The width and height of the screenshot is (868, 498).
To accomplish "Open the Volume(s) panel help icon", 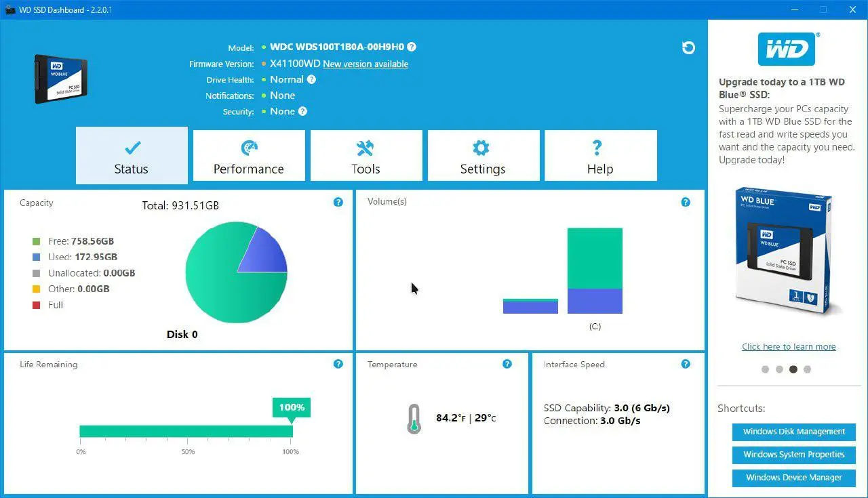I will pos(686,202).
